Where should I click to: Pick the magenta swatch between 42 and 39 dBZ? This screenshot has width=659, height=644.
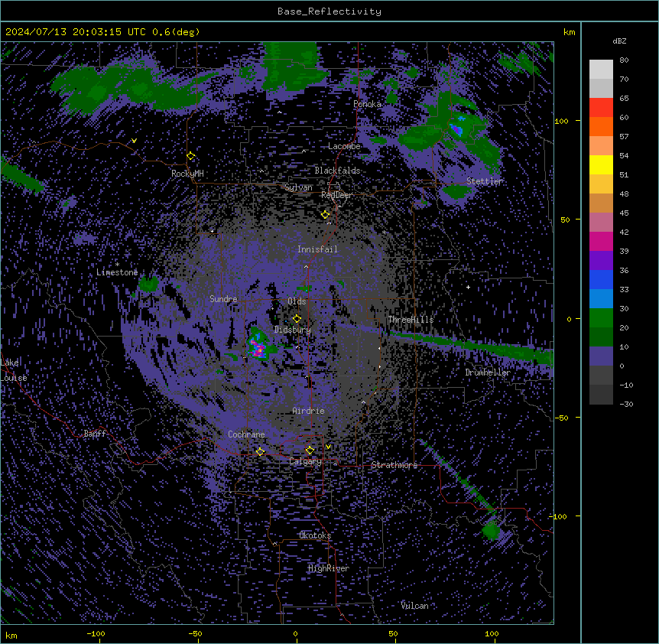point(601,241)
